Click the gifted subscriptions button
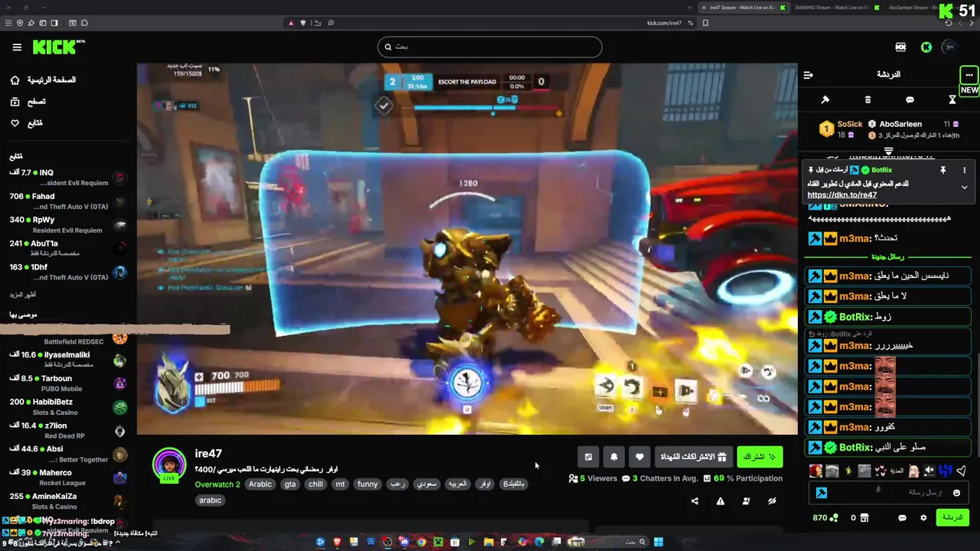The height and width of the screenshot is (551, 980). point(694,457)
